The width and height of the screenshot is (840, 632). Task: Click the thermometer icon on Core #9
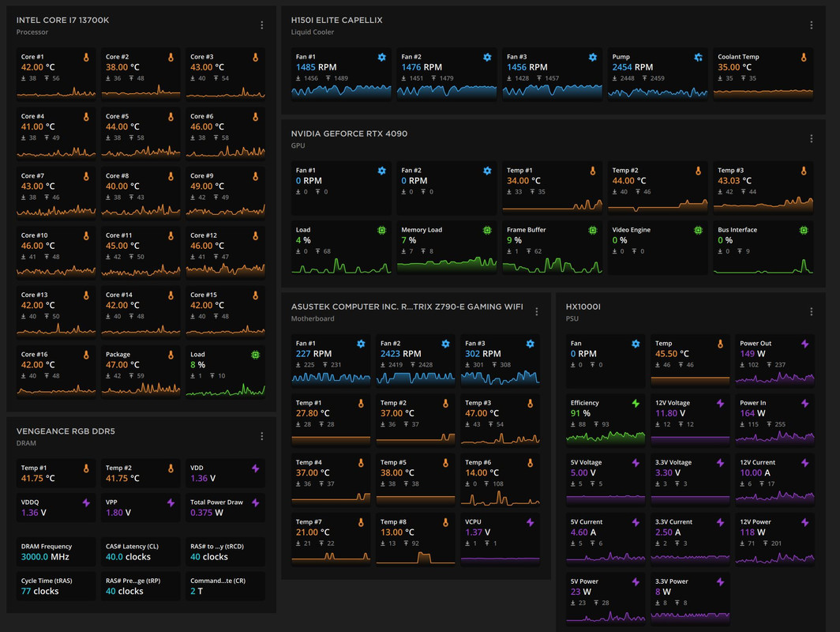[256, 176]
